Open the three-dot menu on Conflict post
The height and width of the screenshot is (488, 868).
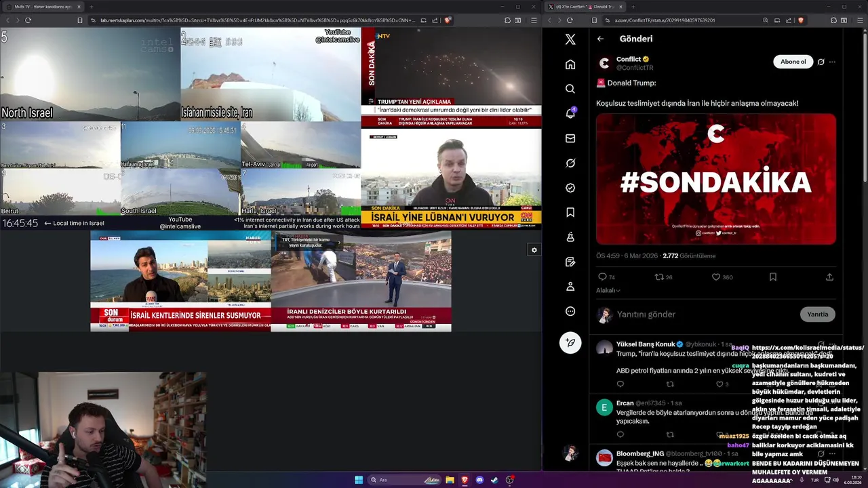(832, 62)
